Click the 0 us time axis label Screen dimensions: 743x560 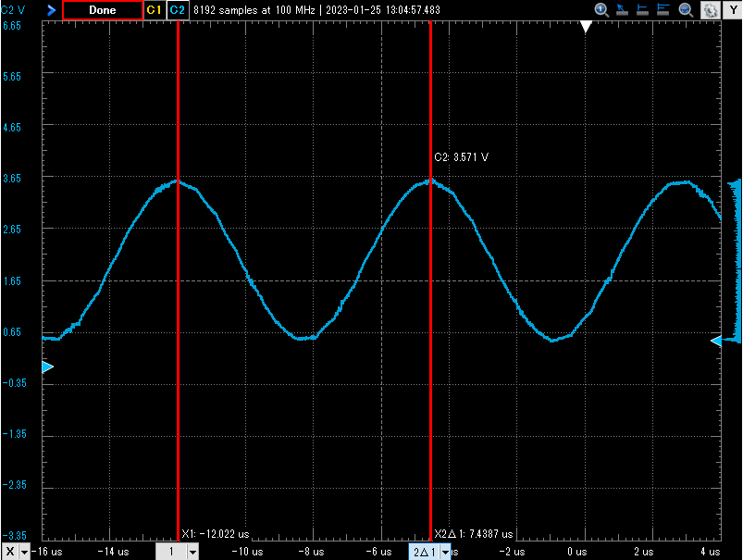tap(577, 552)
